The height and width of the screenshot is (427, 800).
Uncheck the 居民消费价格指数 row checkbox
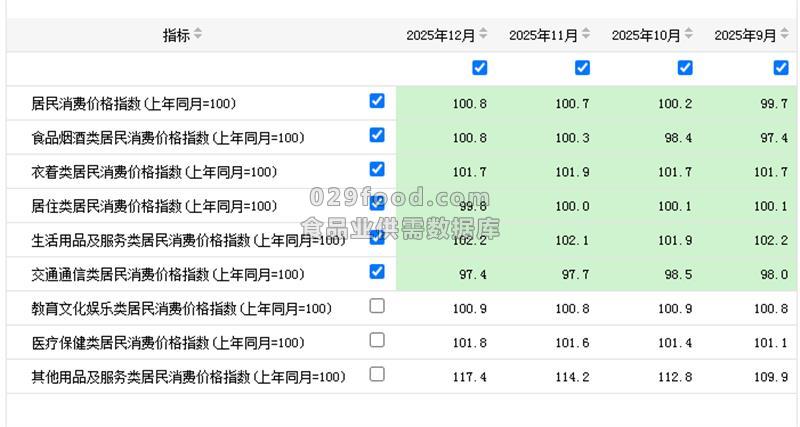tap(377, 101)
